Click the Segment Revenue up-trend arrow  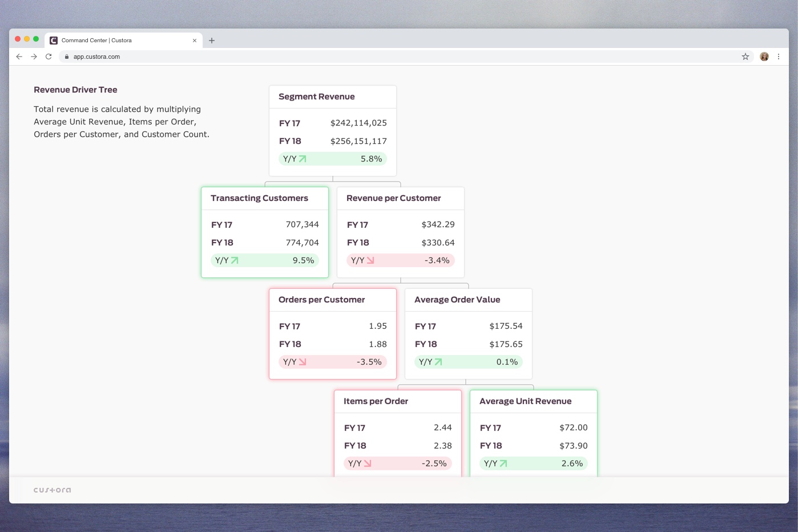(x=303, y=159)
